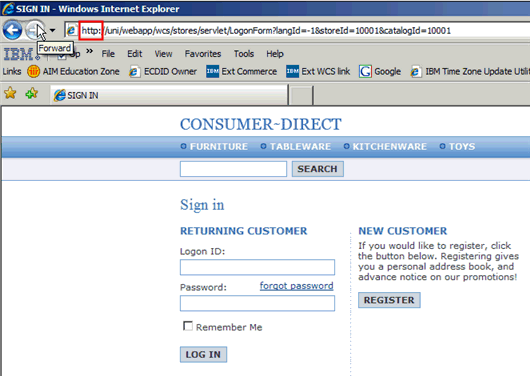Click the CONSUMER~DIRECT store logo
530x376 pixels.
(261, 124)
